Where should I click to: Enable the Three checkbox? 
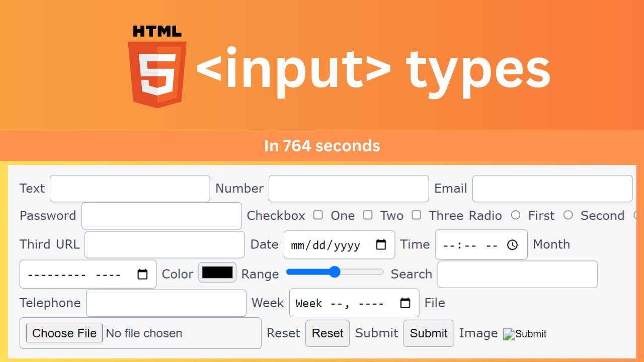tap(416, 215)
